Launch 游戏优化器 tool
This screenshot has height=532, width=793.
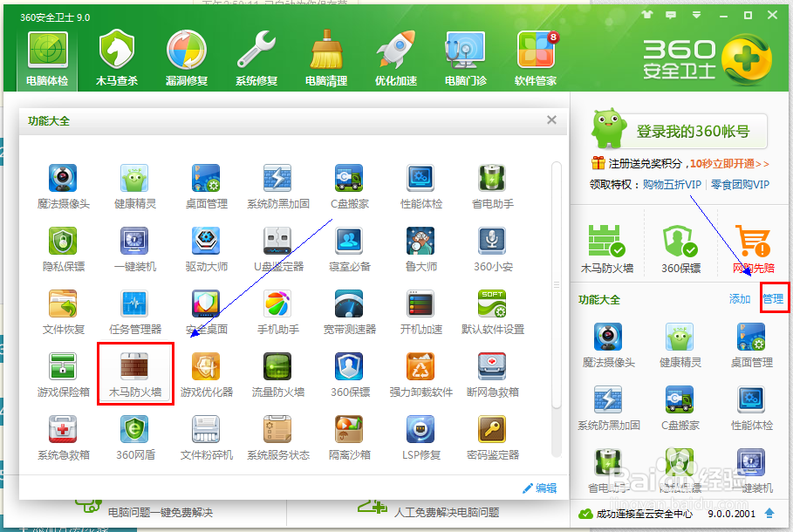(x=207, y=375)
